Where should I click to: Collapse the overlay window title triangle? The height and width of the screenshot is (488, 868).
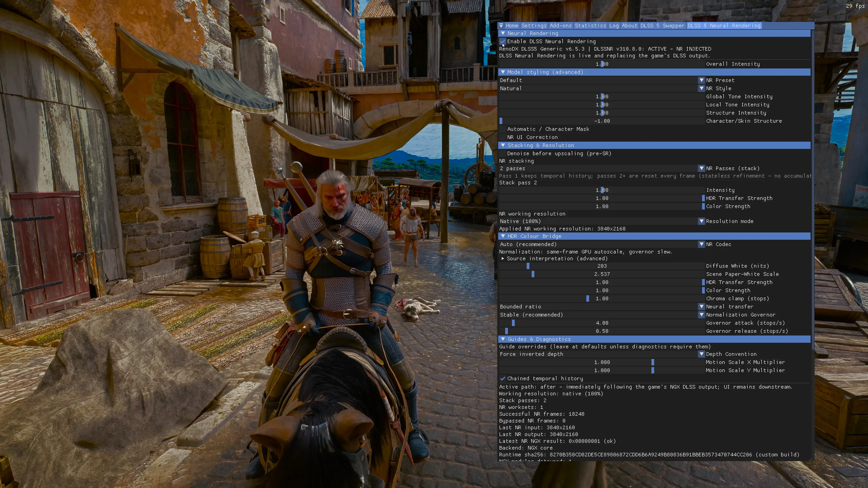pos(501,26)
